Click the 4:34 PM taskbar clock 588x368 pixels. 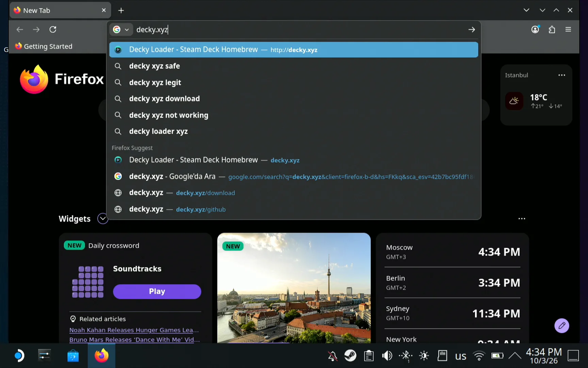pyautogui.click(x=544, y=356)
